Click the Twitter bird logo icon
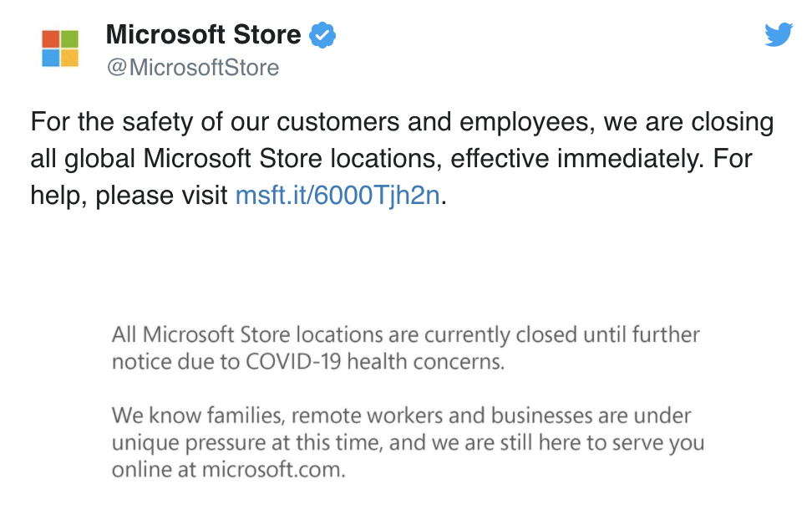 pyautogui.click(x=779, y=35)
